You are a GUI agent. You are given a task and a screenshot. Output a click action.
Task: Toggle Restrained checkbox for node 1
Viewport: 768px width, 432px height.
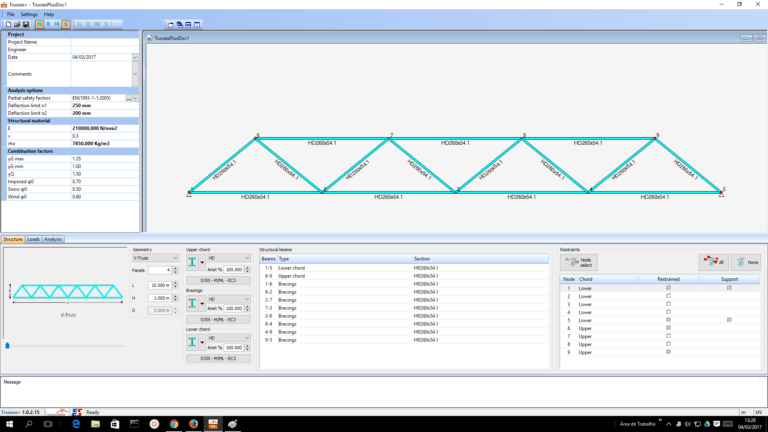668,288
